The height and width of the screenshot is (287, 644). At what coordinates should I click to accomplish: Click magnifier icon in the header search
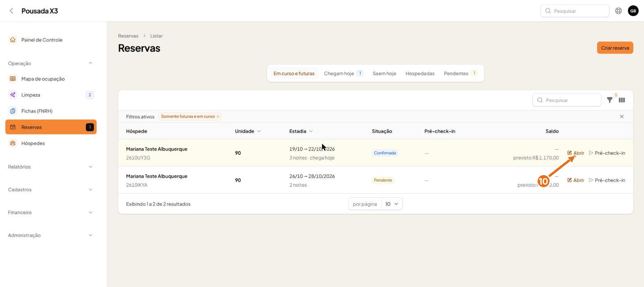click(548, 11)
